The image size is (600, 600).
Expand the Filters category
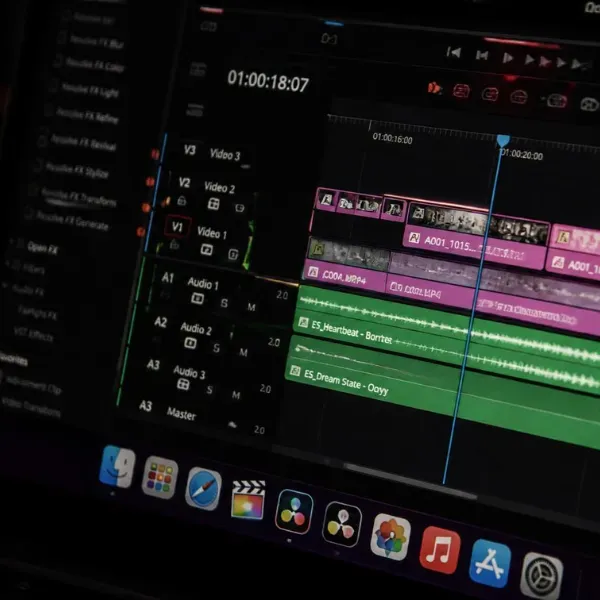(x=34, y=269)
